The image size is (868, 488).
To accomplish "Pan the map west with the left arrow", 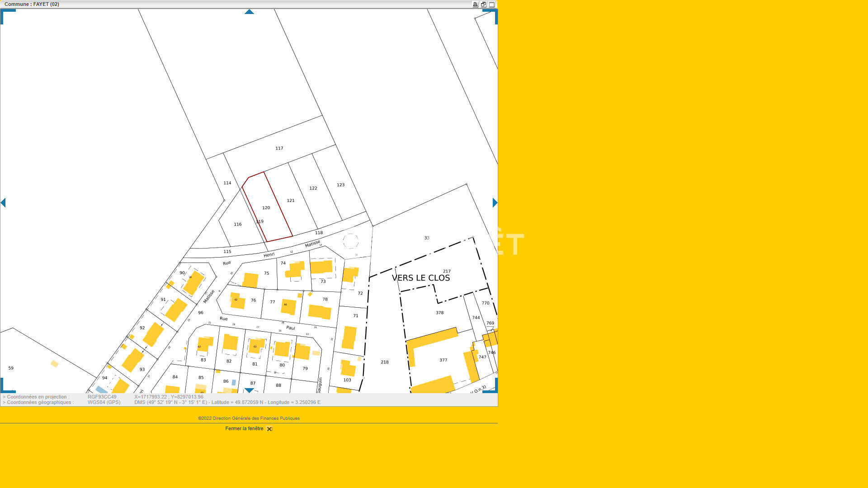I will [x=3, y=202].
